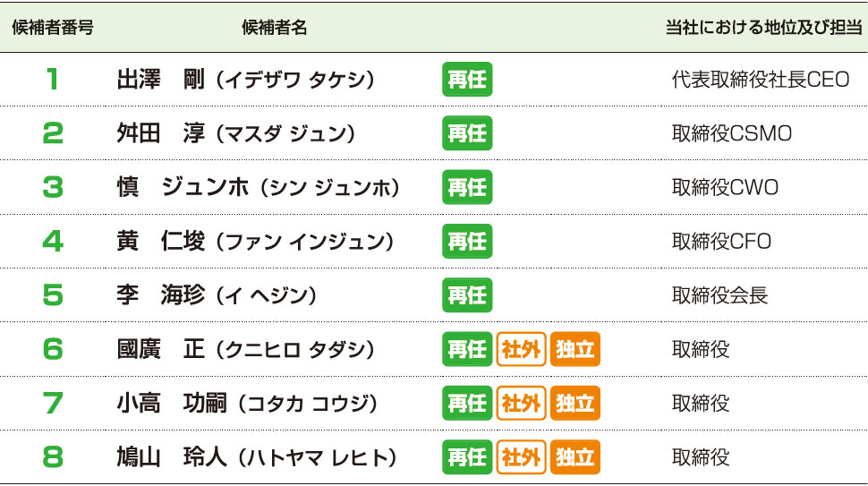Click the 独立 badge for 鳩山 玲人
Viewport: 868px width, 486px height.
click(574, 456)
